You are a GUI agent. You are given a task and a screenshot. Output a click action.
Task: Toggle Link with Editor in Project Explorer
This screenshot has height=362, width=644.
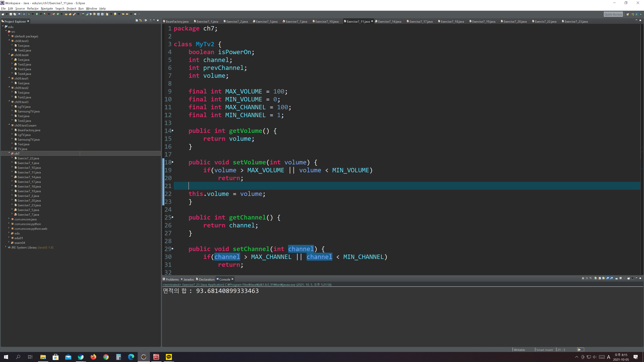[x=141, y=20]
